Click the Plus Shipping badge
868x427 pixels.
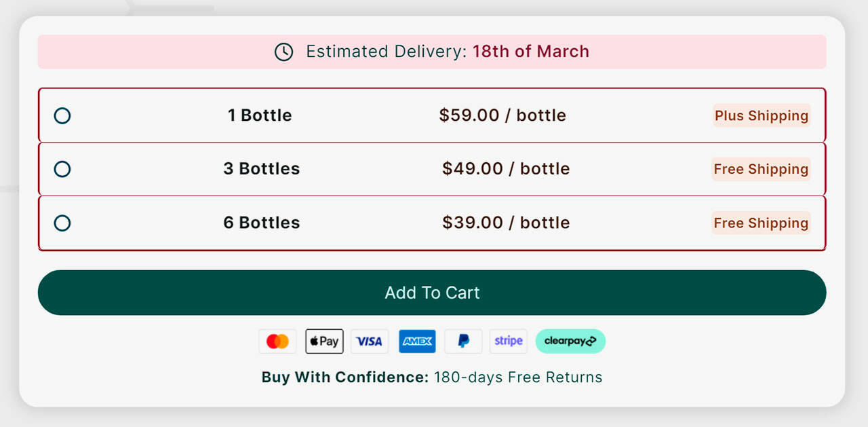point(761,115)
